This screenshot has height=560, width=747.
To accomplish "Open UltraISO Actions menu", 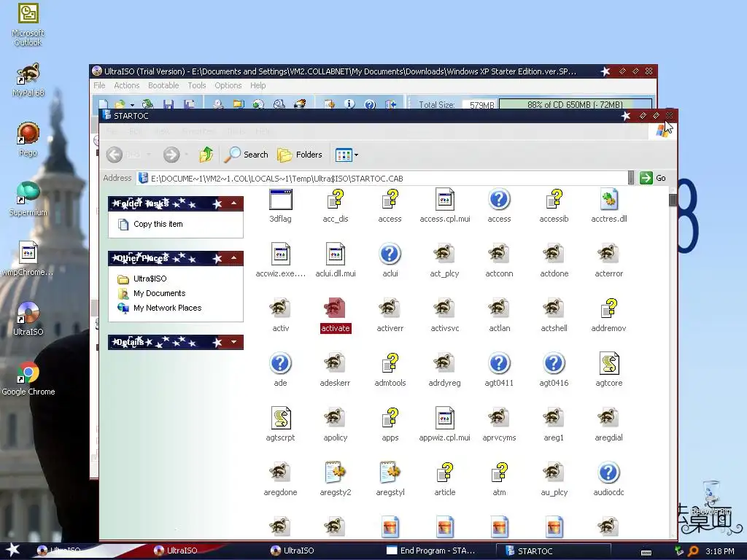I will [x=127, y=85].
